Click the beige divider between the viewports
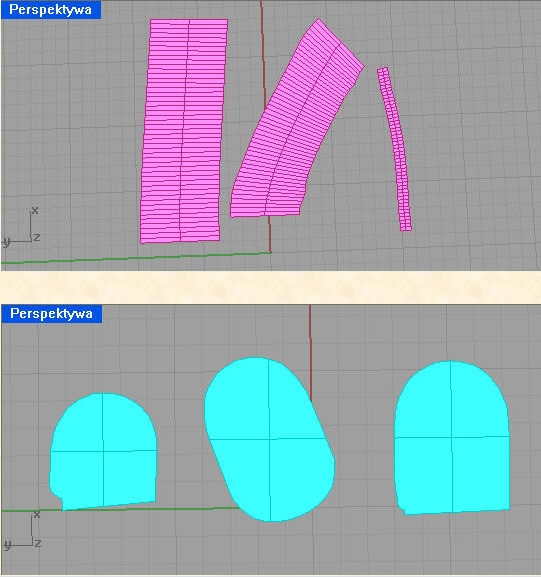The height and width of the screenshot is (577, 541). [270, 287]
